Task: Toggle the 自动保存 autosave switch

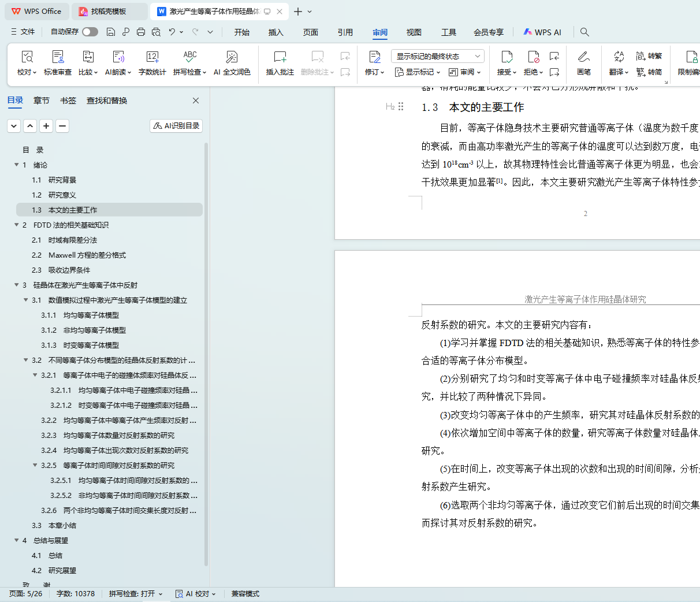Action: pos(90,32)
